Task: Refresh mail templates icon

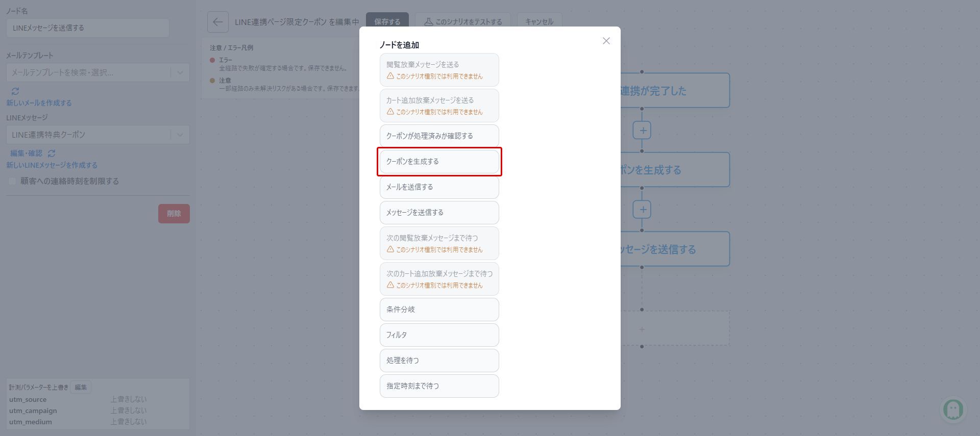Action: 15,91
